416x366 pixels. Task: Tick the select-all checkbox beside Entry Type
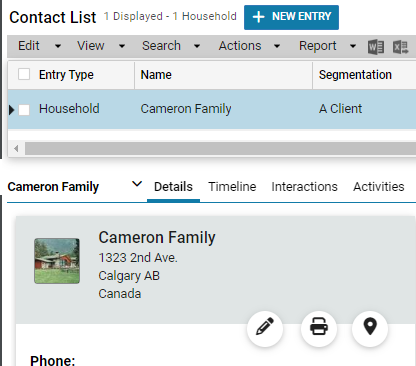click(x=24, y=74)
